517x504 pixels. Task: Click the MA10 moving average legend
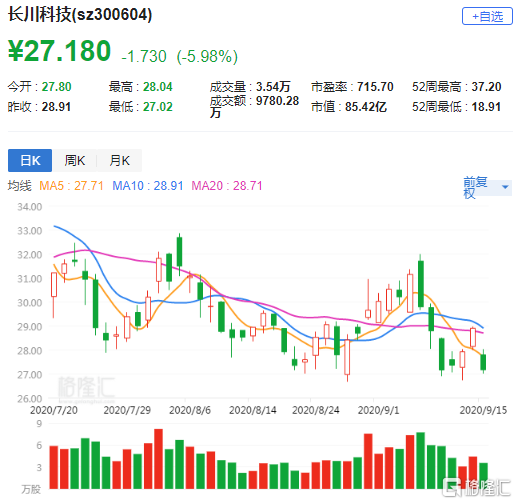(148, 186)
